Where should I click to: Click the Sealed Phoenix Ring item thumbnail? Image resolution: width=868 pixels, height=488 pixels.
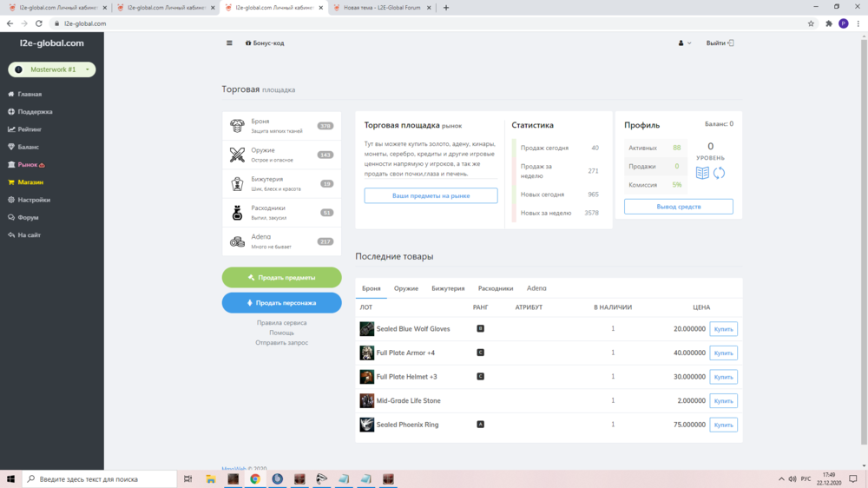(367, 425)
